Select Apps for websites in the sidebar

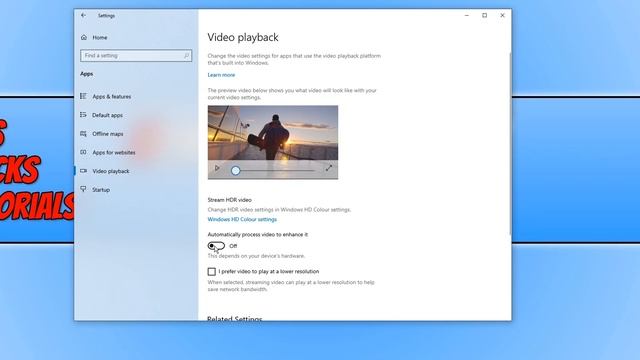point(114,153)
